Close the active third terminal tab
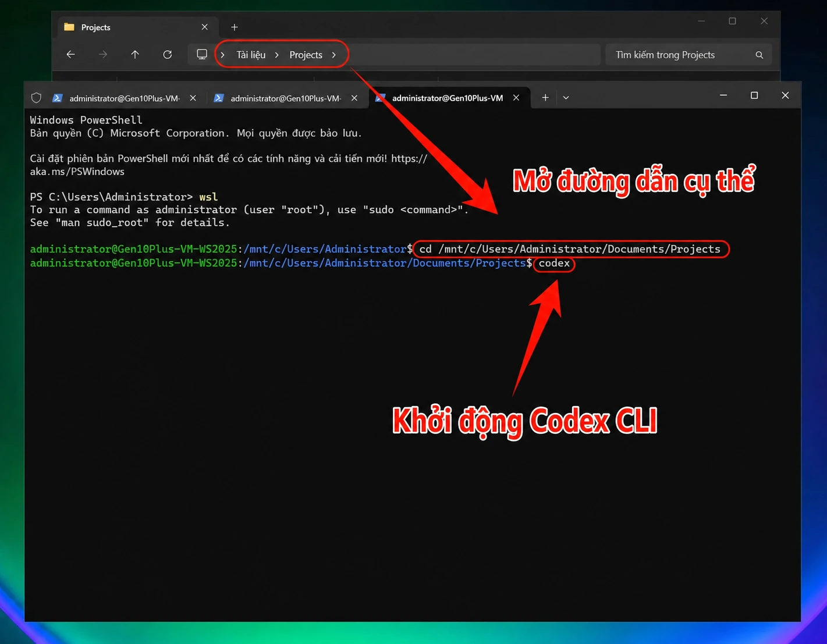 [x=516, y=98]
